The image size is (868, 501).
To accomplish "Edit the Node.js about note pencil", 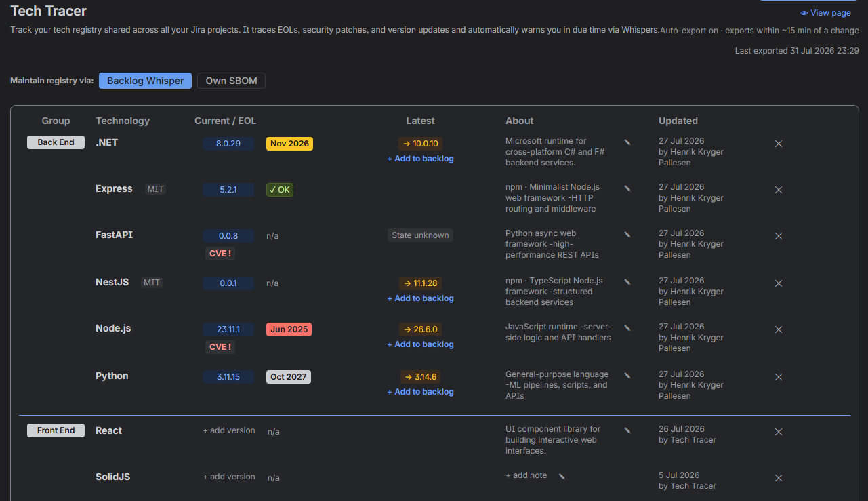I will [x=627, y=328].
